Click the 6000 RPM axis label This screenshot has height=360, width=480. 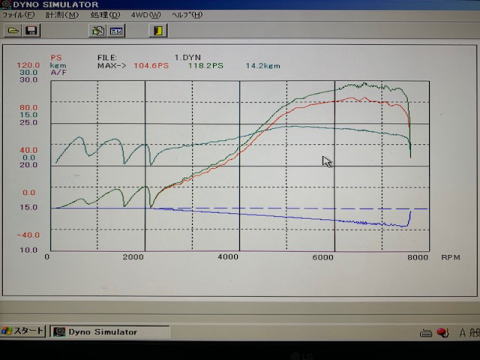323,257
